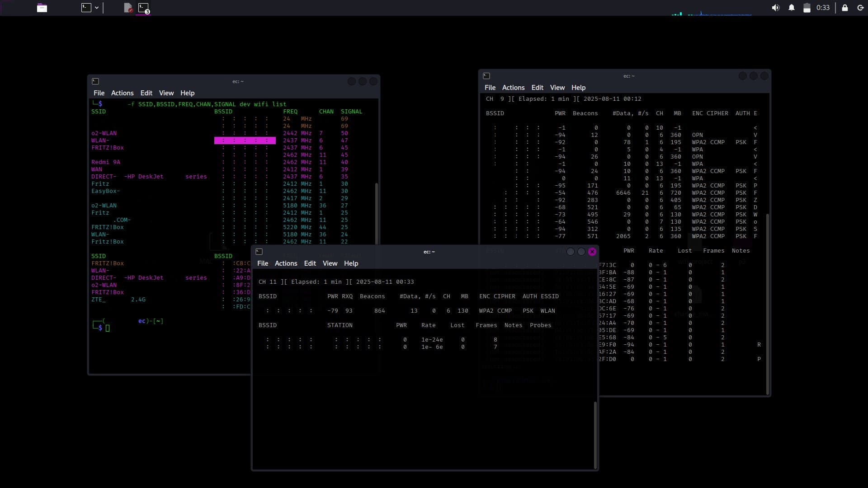Click the scrollbar of the nmcli terminal
The width and height of the screenshot is (868, 488).
pos(377,212)
